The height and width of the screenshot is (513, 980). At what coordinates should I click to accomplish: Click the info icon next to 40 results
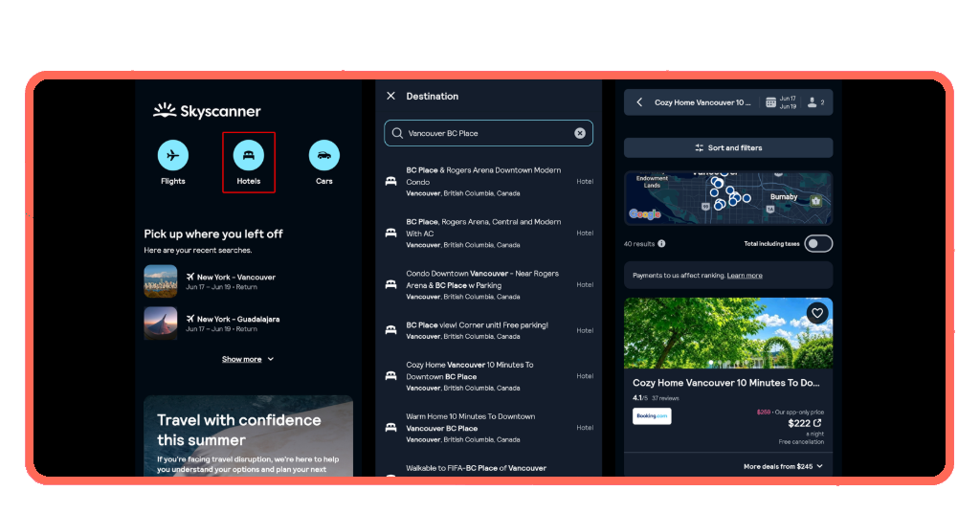[661, 244]
